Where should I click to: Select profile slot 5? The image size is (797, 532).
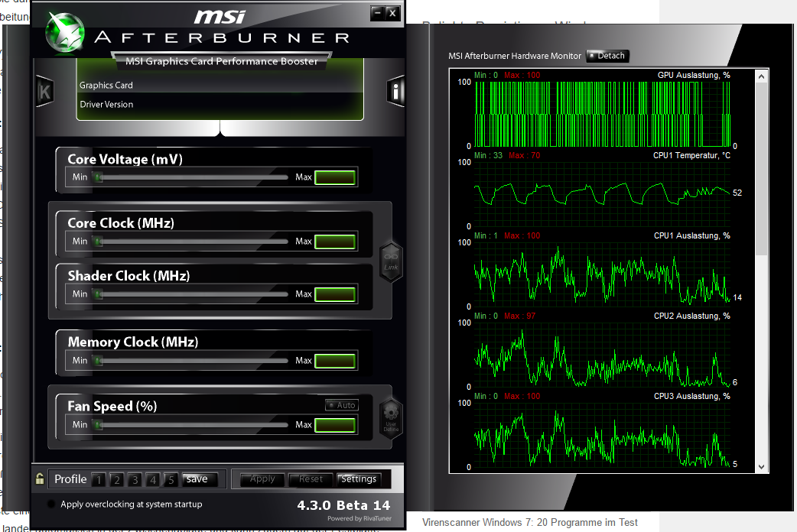pyautogui.click(x=171, y=480)
